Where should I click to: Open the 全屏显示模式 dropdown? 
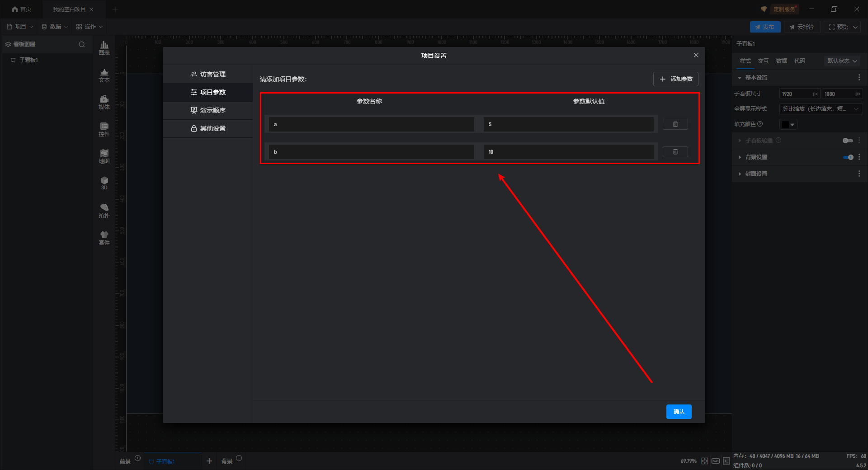[x=821, y=109]
